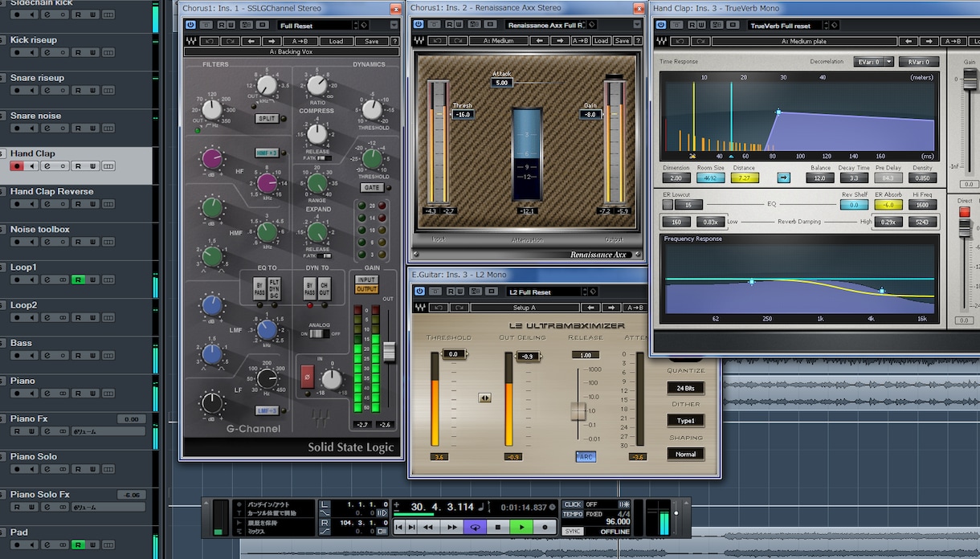Select OUTPUT gain meter button in G-Channel

click(366, 289)
